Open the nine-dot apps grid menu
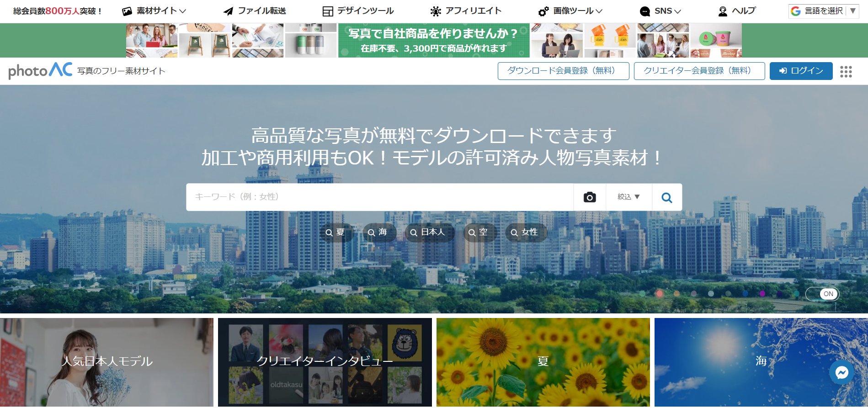 846,72
